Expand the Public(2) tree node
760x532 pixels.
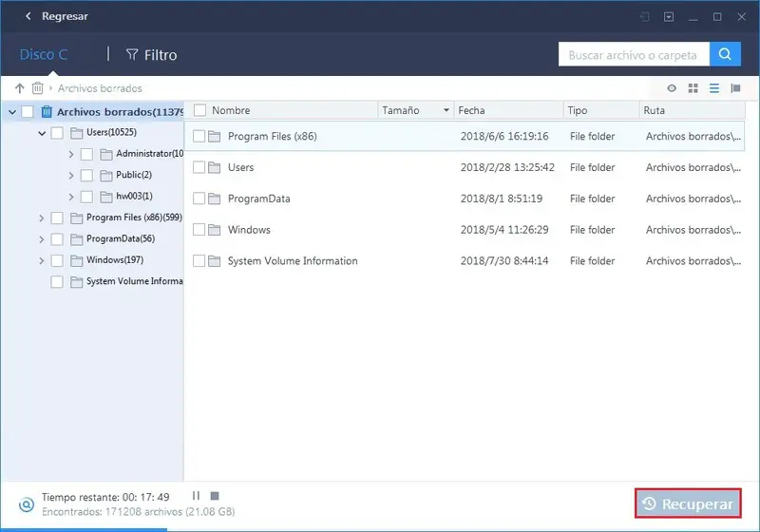71,176
